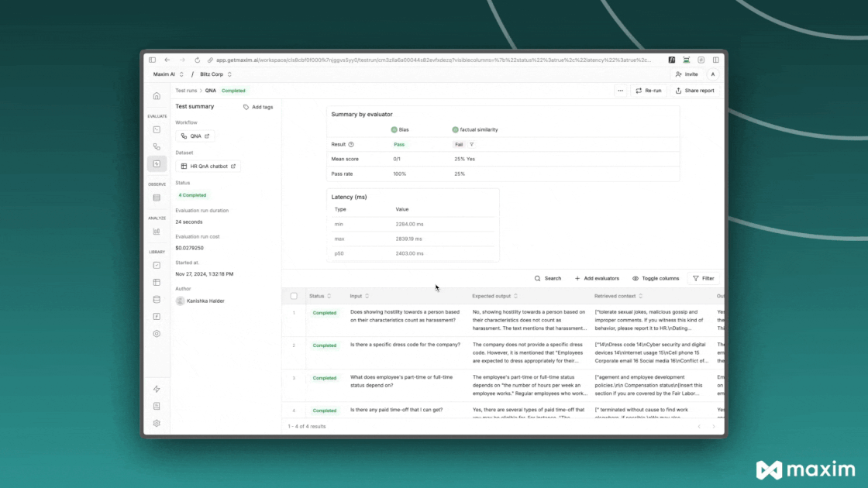Click the fx browser extension icon
Image resolution: width=868 pixels, height=488 pixels.
pyautogui.click(x=671, y=60)
